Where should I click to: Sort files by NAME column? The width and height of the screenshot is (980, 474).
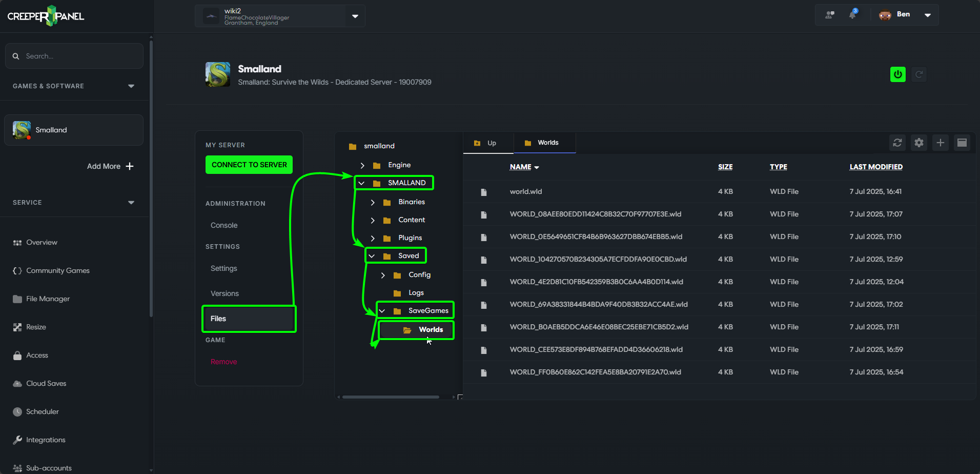tap(524, 167)
